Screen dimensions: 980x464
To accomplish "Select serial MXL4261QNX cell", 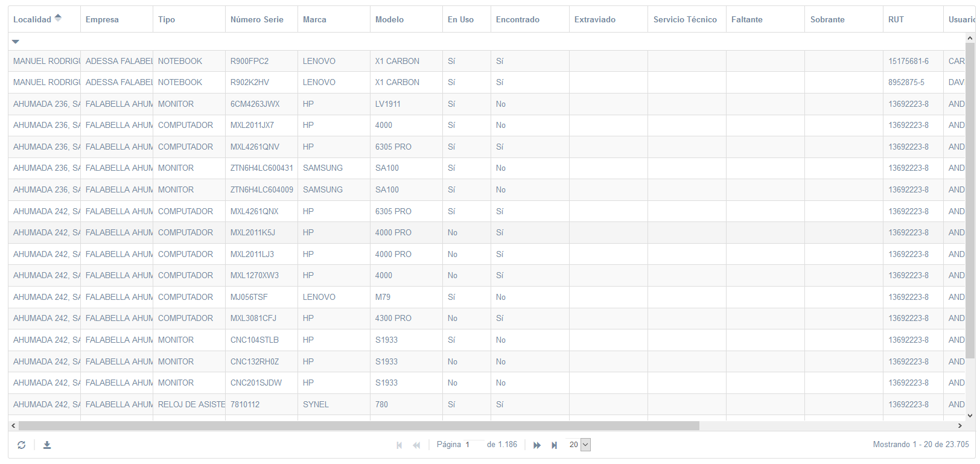I will (261, 211).
